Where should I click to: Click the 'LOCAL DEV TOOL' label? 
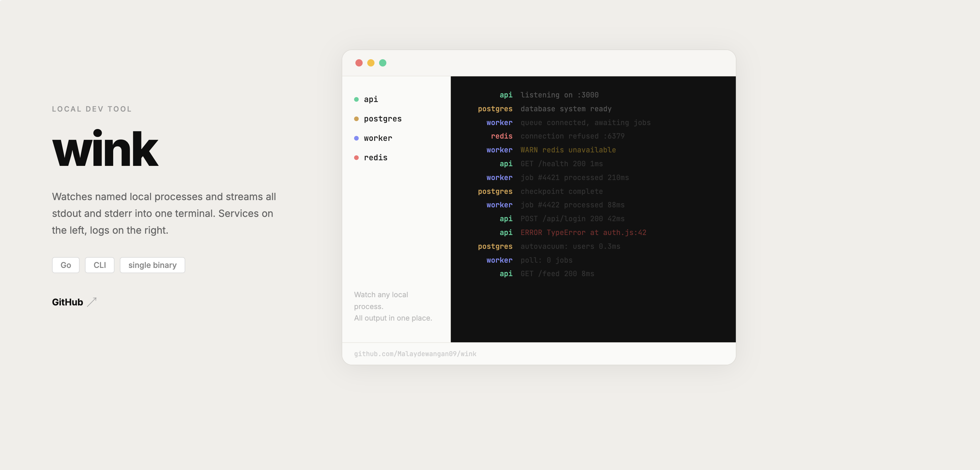pyautogui.click(x=92, y=109)
